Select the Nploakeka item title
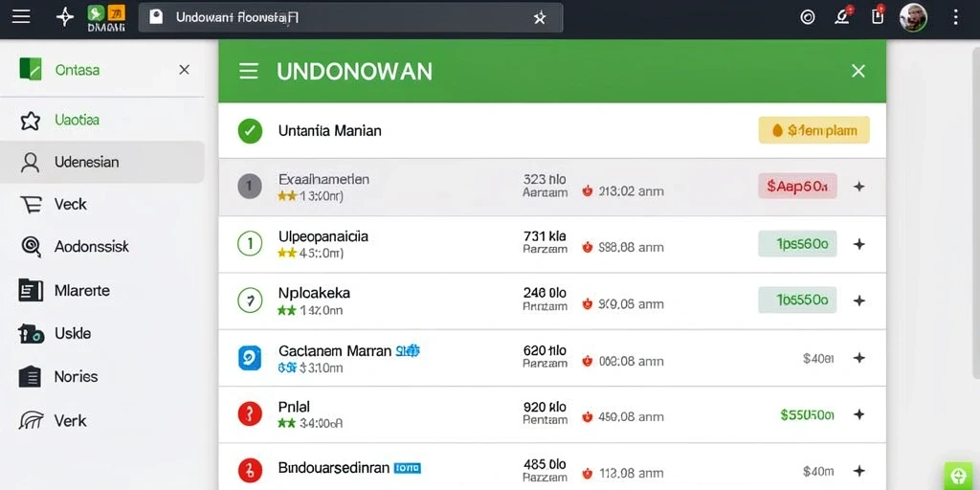The height and width of the screenshot is (490, 980). tap(314, 293)
